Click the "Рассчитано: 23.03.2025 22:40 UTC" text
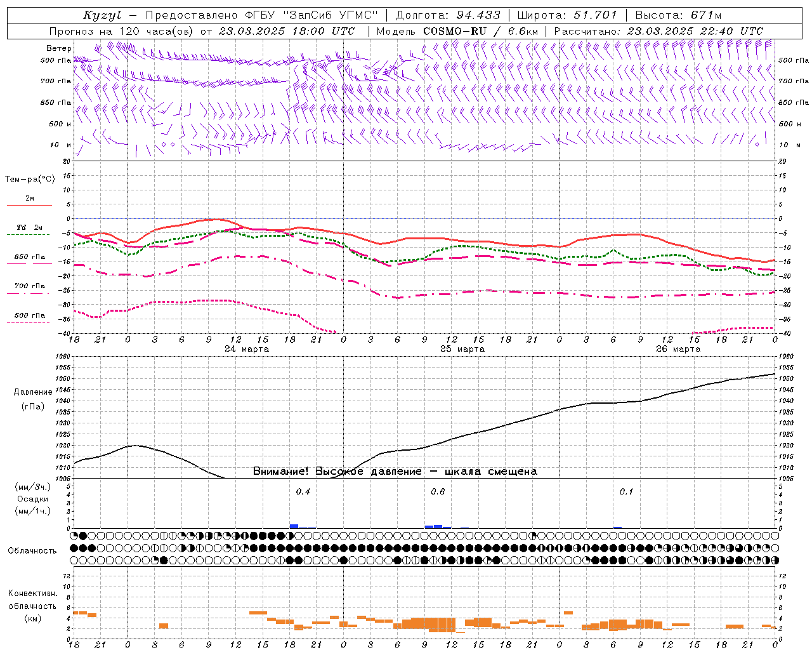 (x=658, y=31)
